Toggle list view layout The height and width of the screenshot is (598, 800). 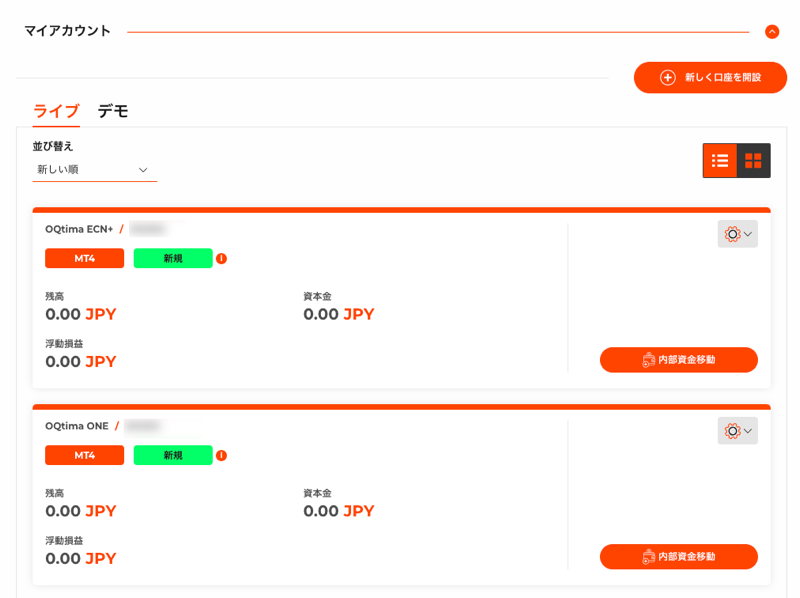720,161
